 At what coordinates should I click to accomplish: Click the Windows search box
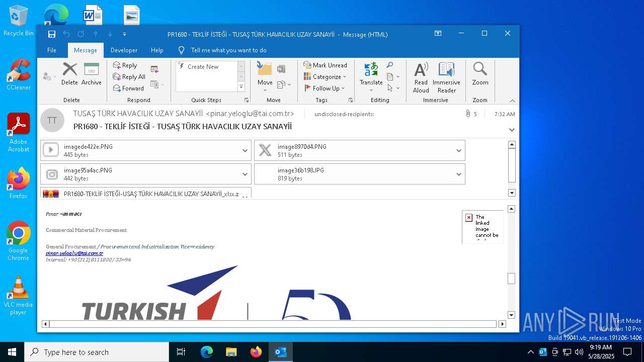(x=97, y=352)
